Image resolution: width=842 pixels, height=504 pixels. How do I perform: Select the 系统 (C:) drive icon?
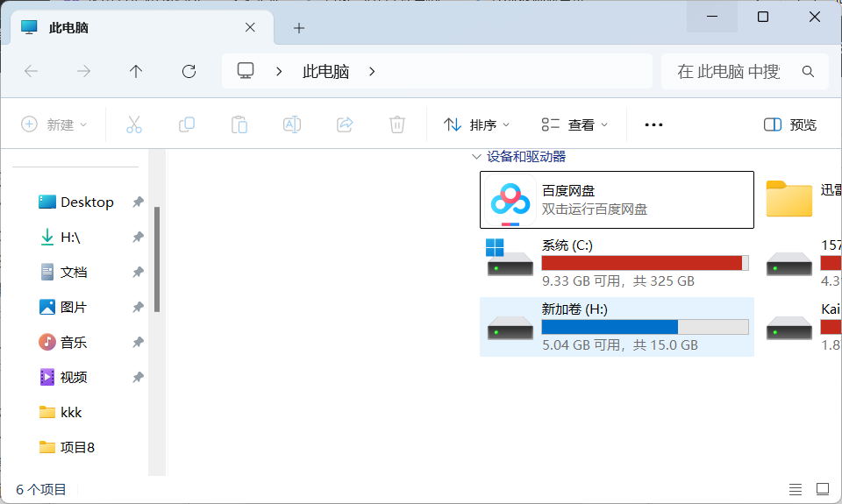pos(510,258)
